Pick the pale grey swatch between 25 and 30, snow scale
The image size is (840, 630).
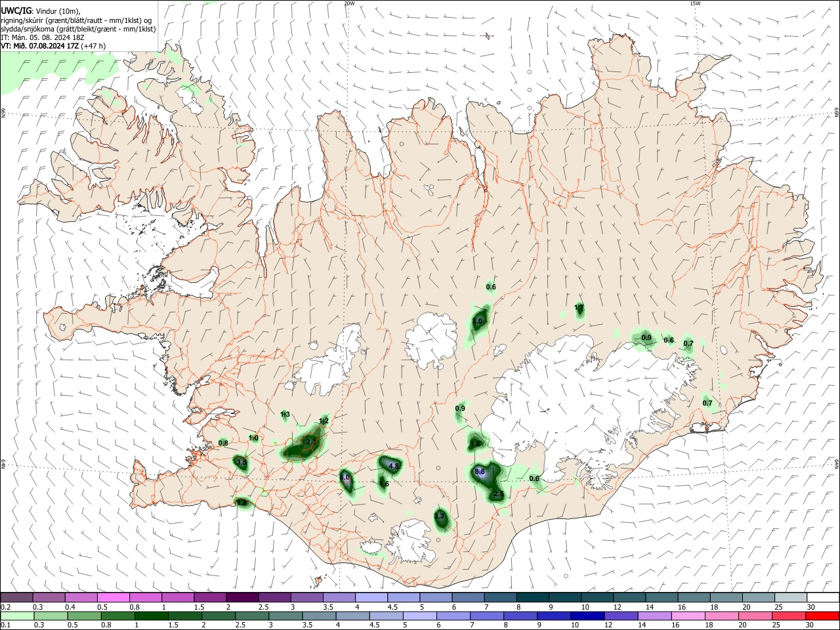click(x=791, y=598)
